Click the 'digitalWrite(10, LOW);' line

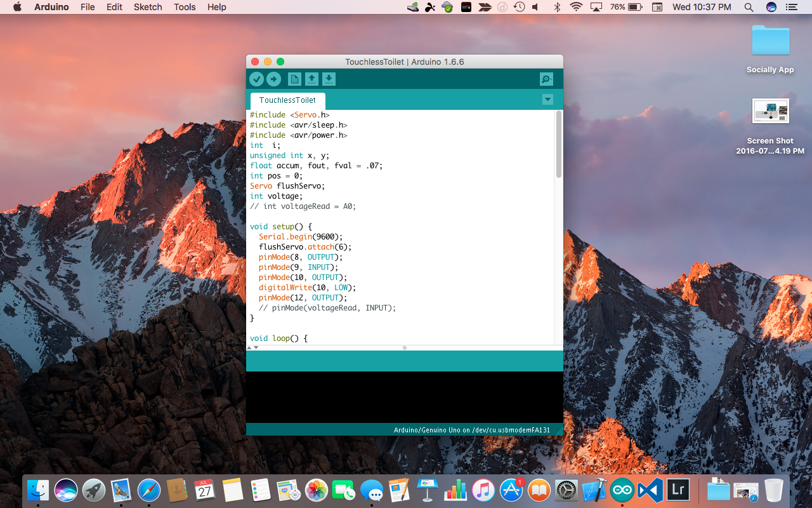pos(308,288)
